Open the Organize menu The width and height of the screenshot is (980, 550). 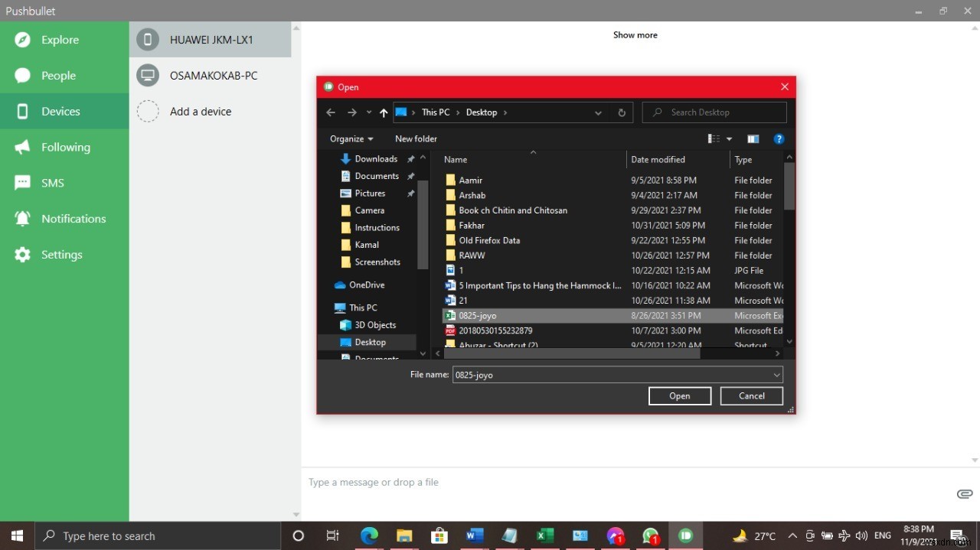[x=351, y=138]
